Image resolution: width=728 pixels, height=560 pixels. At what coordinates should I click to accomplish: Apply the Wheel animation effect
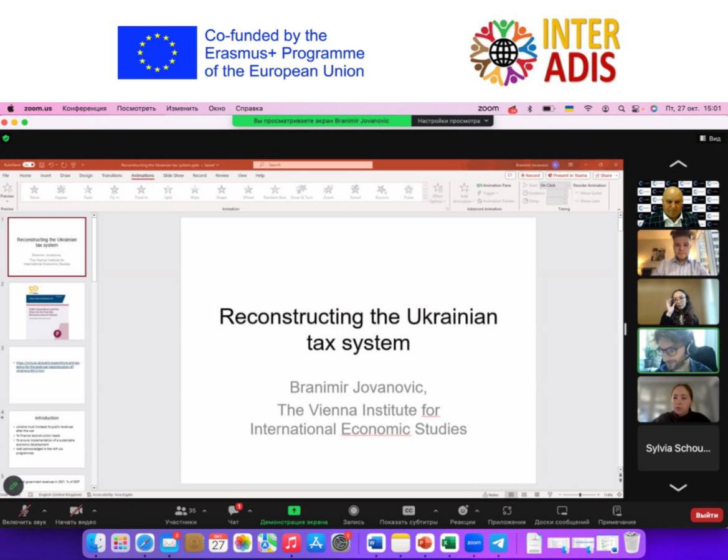[248, 192]
